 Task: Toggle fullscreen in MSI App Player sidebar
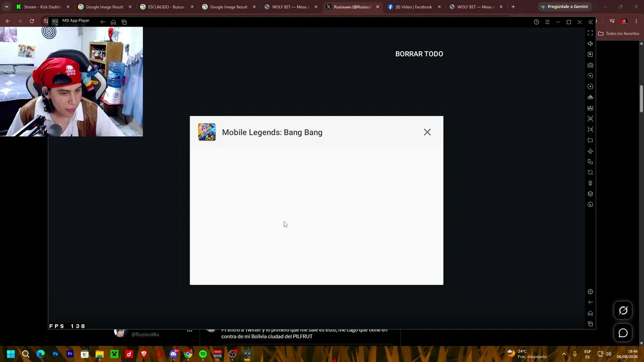(x=590, y=33)
